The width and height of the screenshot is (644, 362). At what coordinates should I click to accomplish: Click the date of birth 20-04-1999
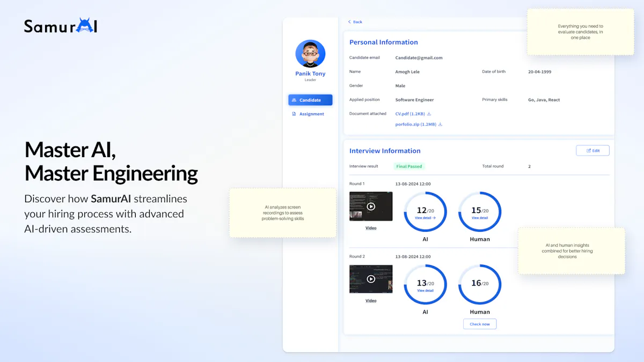pos(539,72)
